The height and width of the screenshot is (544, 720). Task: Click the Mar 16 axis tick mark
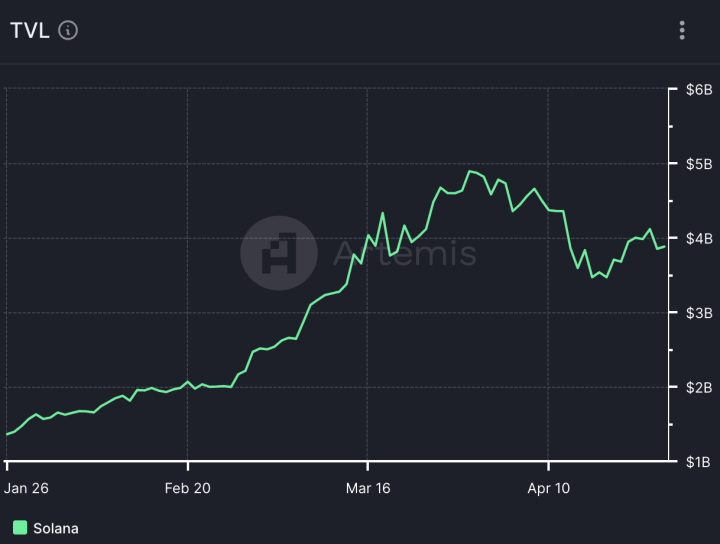click(368, 465)
